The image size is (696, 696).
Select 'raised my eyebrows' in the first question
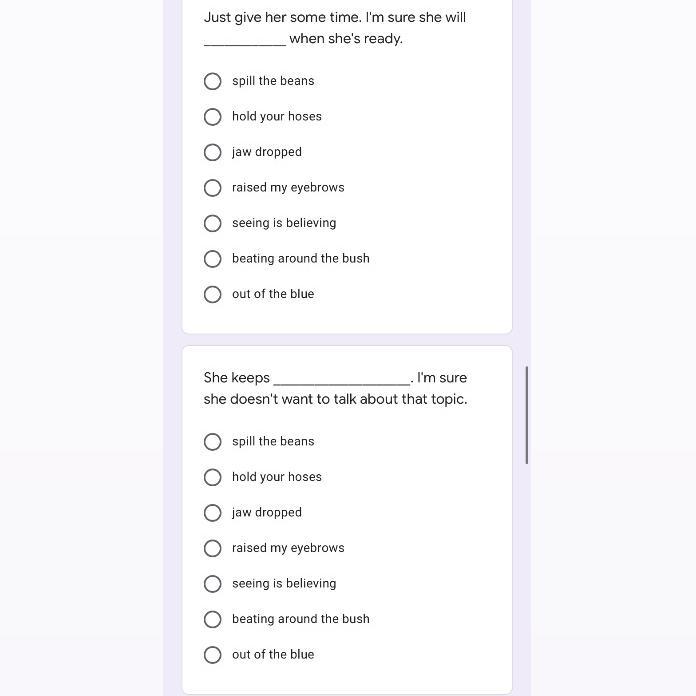[213, 188]
